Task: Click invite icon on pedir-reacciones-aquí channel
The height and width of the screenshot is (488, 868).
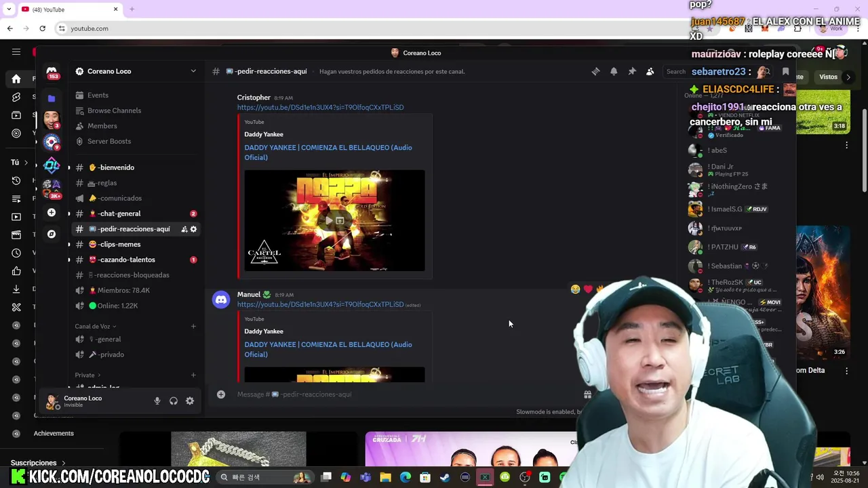Action: click(x=184, y=229)
